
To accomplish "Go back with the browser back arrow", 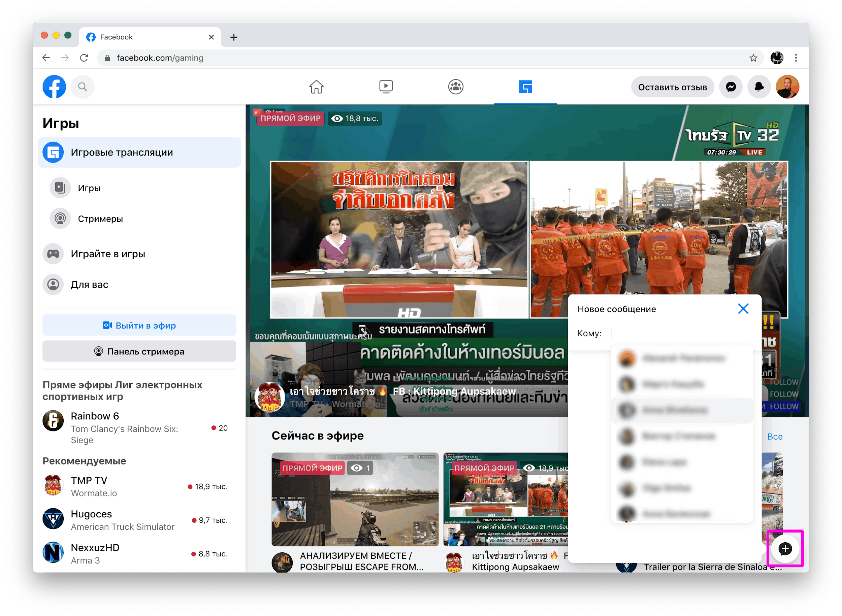I will [x=46, y=58].
